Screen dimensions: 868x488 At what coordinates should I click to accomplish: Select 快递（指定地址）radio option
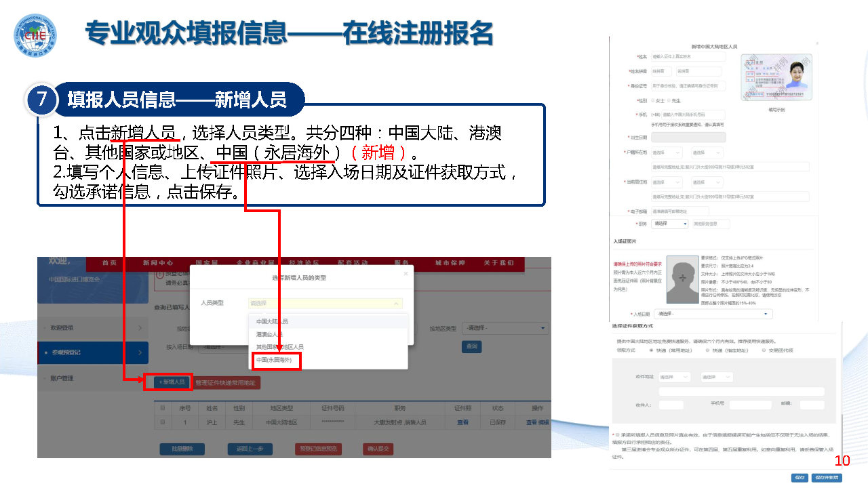point(707,350)
